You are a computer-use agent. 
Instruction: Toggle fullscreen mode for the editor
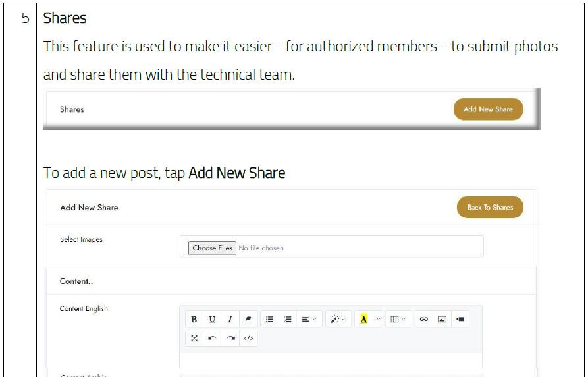[194, 338]
